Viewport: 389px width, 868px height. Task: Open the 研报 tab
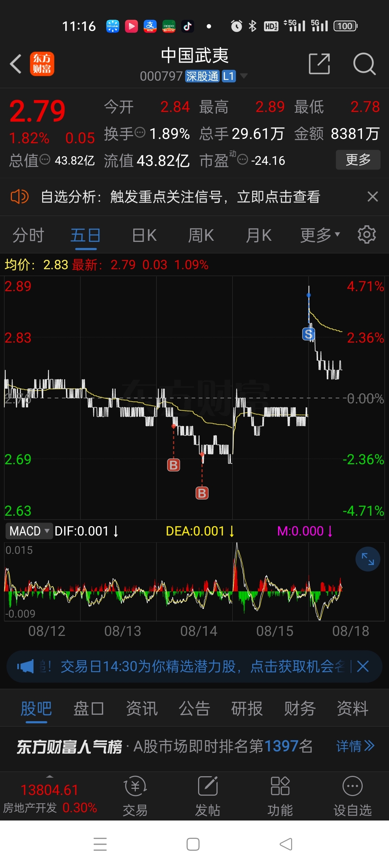pyautogui.click(x=247, y=709)
